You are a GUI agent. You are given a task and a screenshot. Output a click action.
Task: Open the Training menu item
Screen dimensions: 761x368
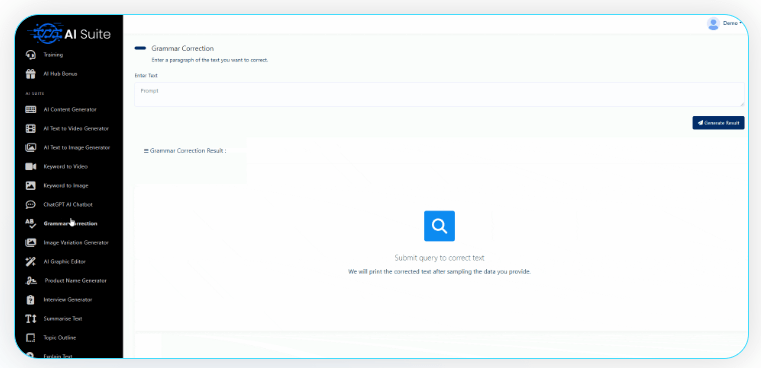click(x=53, y=55)
